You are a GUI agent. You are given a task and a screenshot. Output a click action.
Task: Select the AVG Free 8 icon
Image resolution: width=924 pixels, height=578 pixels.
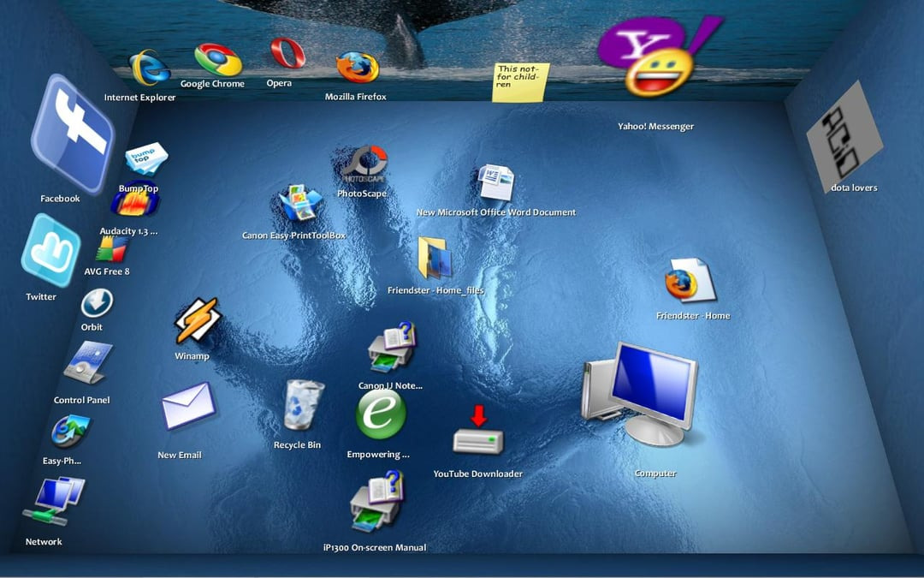tap(111, 249)
